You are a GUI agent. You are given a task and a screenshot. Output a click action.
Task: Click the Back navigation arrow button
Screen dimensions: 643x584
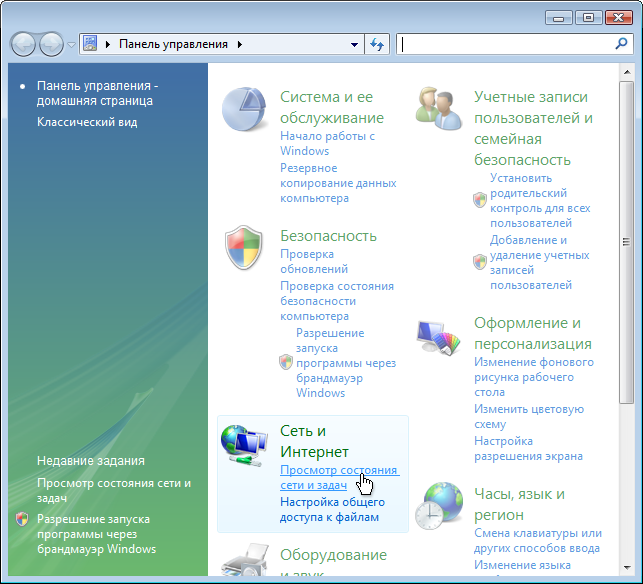[x=23, y=44]
